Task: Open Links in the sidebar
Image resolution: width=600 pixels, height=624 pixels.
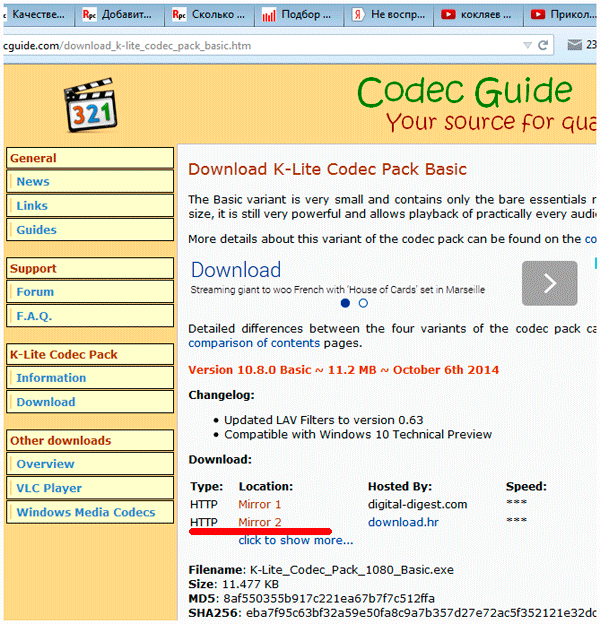Action: coord(90,206)
